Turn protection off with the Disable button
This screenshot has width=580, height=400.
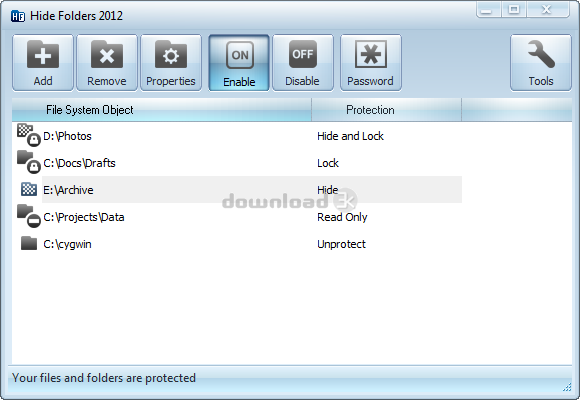(303, 63)
